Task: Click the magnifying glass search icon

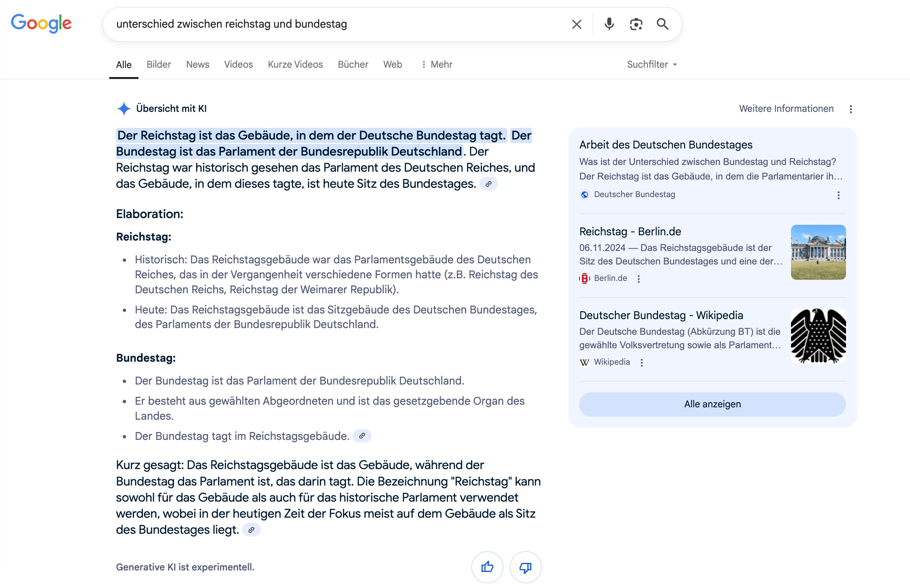Action: coord(663,24)
